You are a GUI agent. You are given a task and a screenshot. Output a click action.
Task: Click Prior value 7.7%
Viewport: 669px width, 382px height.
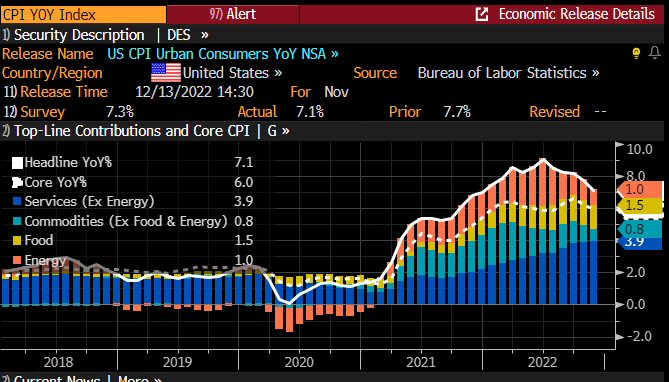(x=457, y=112)
